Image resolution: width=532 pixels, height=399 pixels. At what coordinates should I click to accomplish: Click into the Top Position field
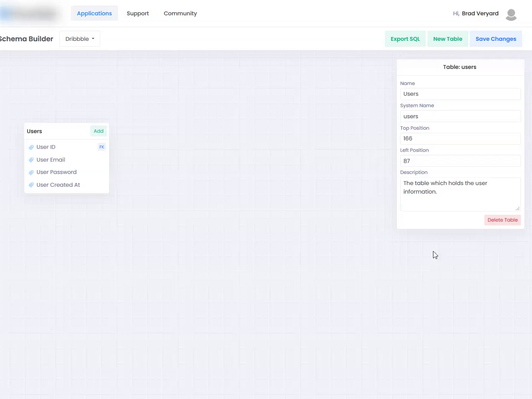click(460, 138)
